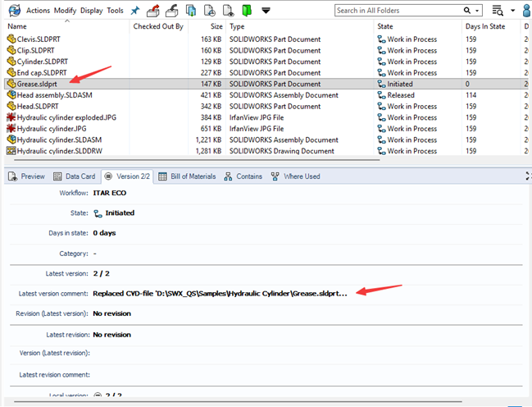The width and height of the screenshot is (532, 407).
Task: Open the Bill of Materials tab
Action: tap(187, 176)
